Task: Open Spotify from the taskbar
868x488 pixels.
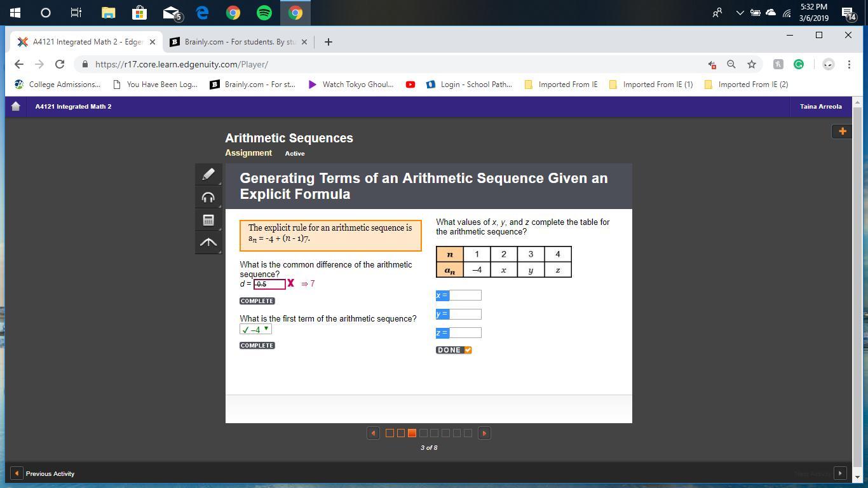Action: click(264, 13)
